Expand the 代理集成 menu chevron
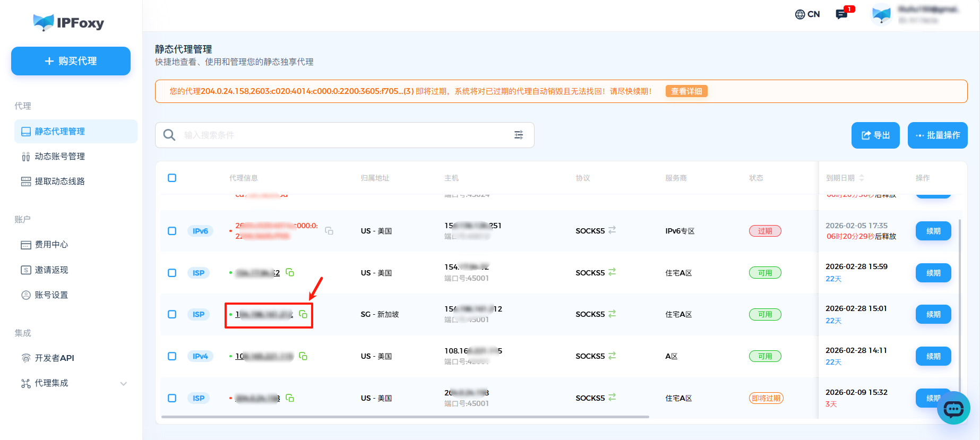980x440 pixels. tap(124, 383)
